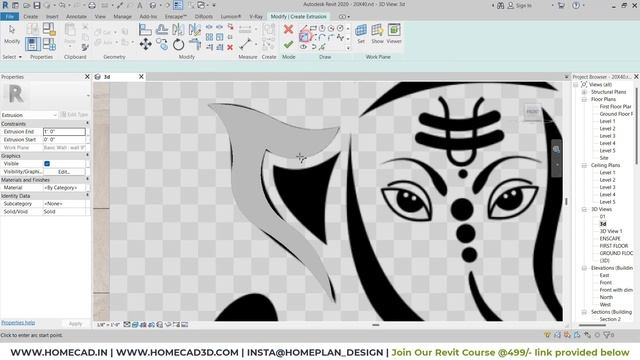Activate the Copy tool
Viewport: 640px width, 360px height.
pos(162,44)
